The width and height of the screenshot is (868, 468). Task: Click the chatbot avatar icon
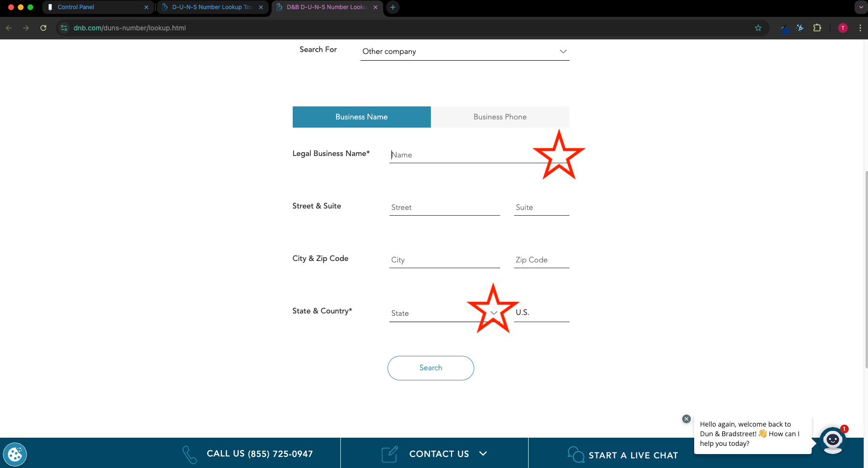tap(832, 440)
